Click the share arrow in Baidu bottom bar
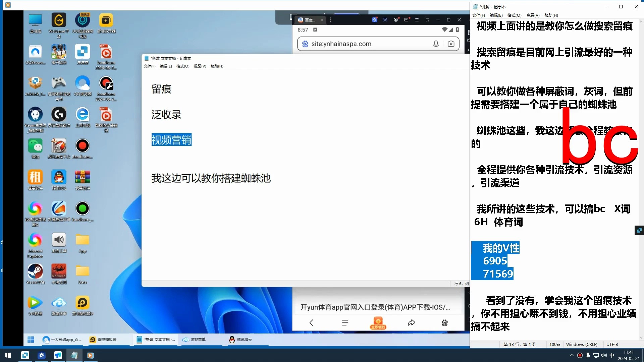The height and width of the screenshot is (362, 644). pyautogui.click(x=412, y=322)
